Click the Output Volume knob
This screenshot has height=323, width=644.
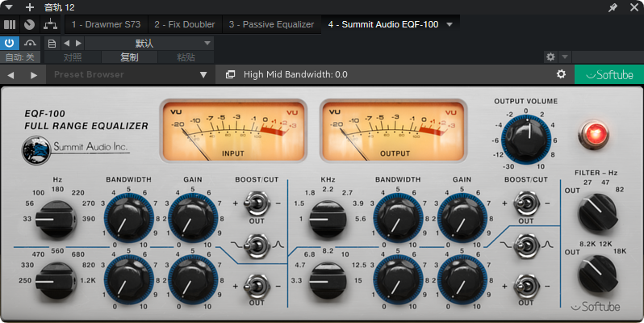pyautogui.click(x=526, y=140)
